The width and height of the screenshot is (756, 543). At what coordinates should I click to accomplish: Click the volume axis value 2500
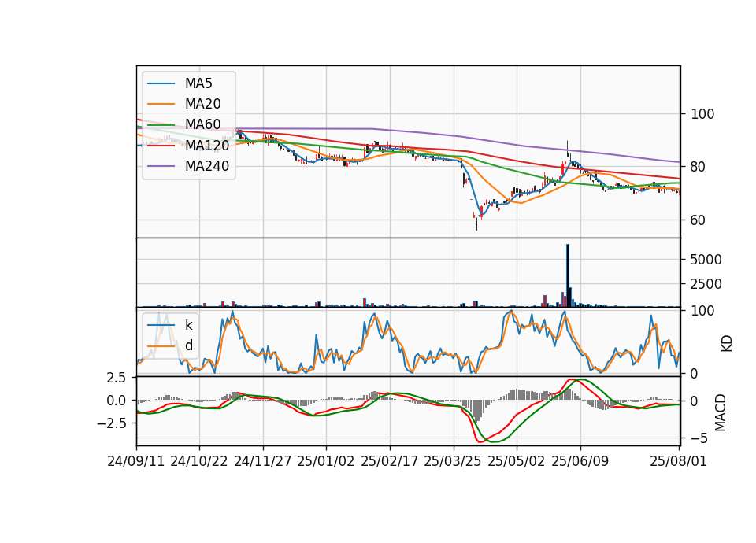coord(706,284)
